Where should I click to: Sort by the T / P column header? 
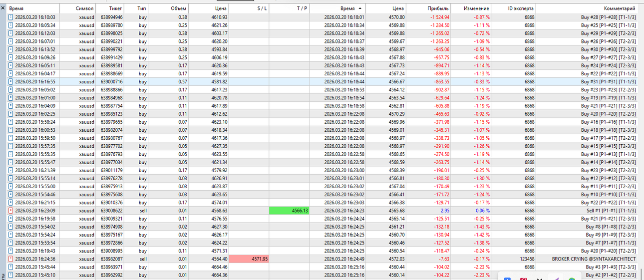[289, 8]
